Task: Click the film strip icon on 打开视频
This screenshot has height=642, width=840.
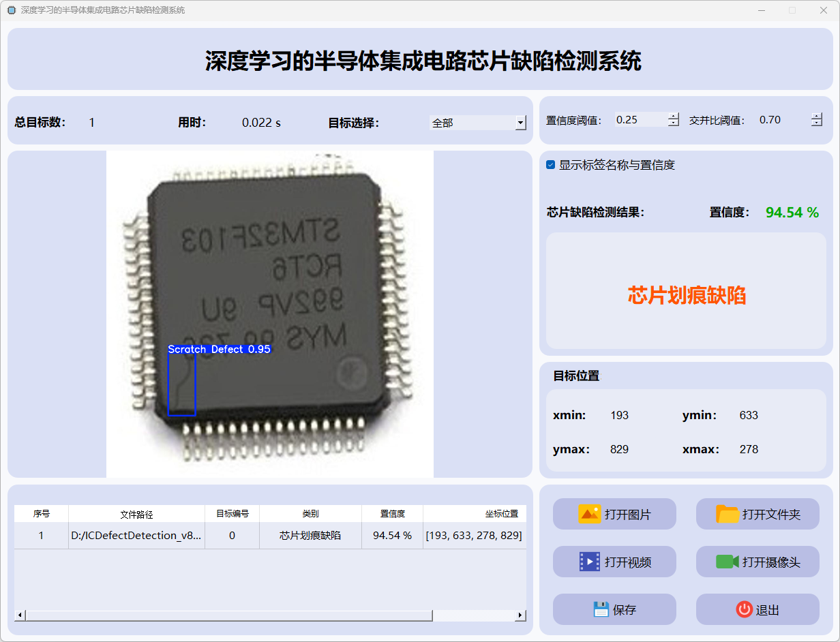Action: tap(589, 562)
